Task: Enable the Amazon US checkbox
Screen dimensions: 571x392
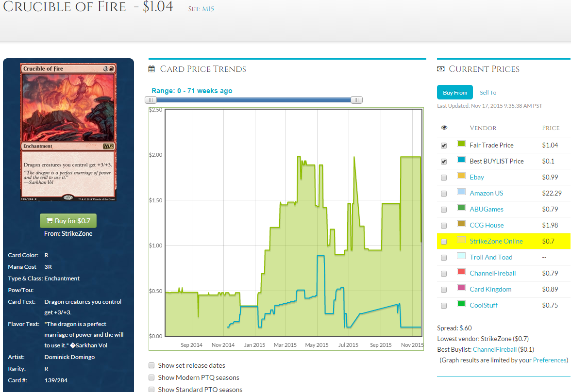Action: pos(444,193)
